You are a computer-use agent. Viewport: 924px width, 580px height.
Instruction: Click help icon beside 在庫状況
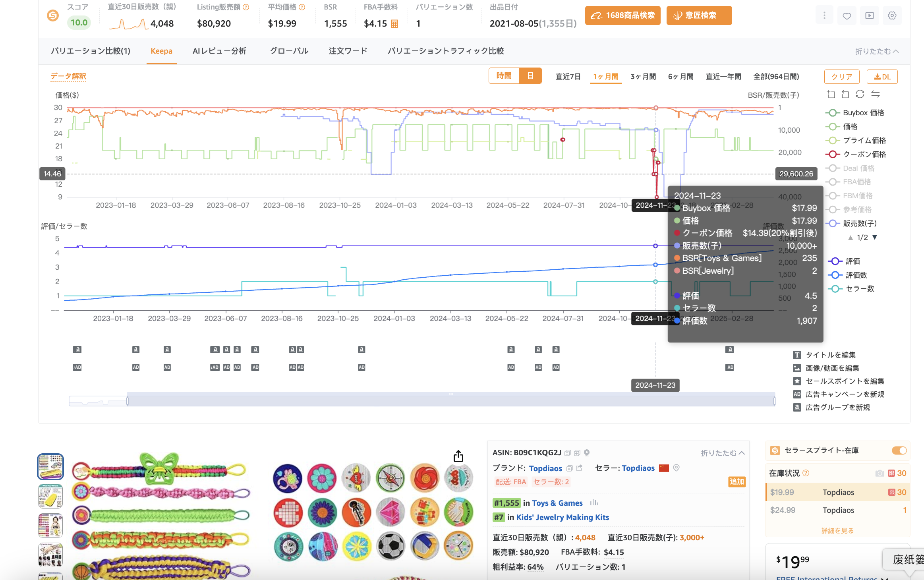point(806,473)
